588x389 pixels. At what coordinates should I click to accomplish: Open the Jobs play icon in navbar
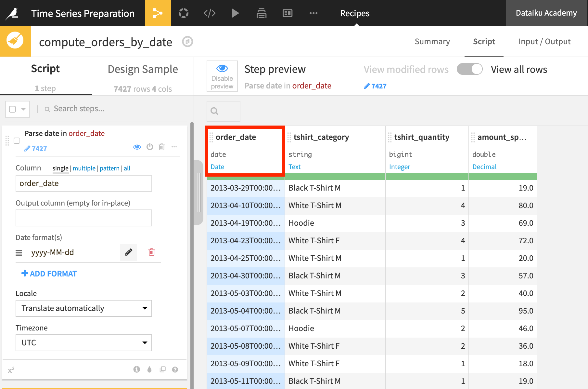pyautogui.click(x=235, y=13)
